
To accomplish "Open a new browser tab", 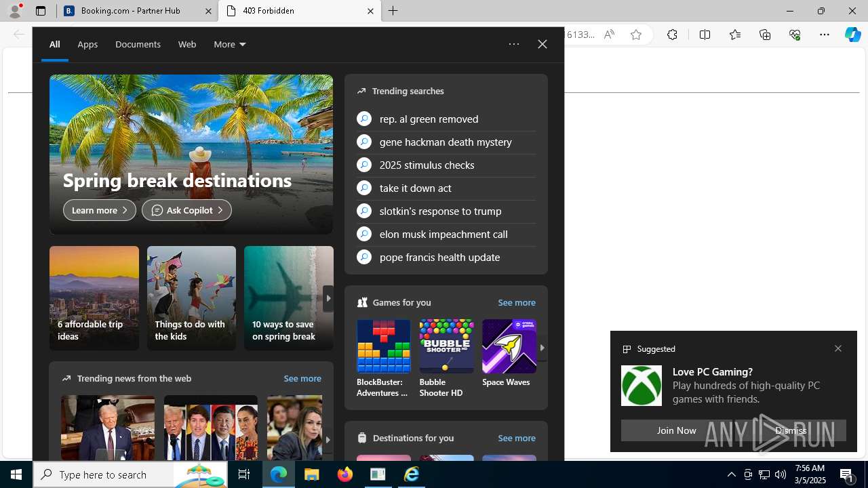I will (393, 11).
